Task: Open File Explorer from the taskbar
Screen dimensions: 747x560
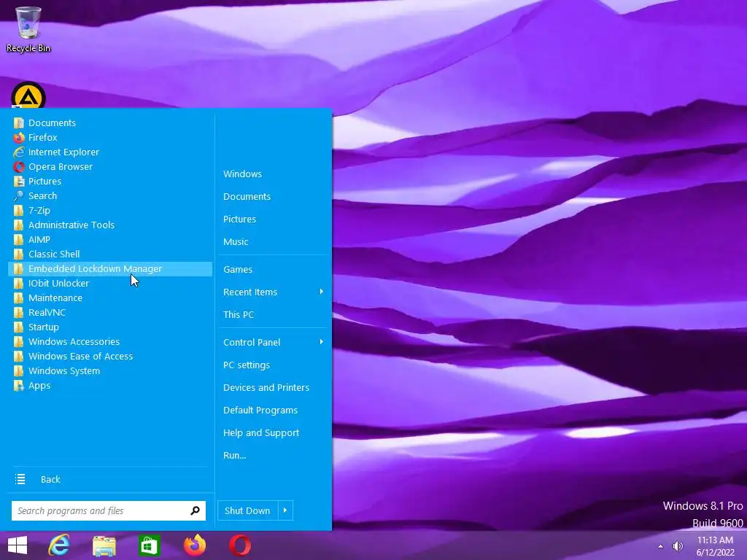Action: [104, 545]
